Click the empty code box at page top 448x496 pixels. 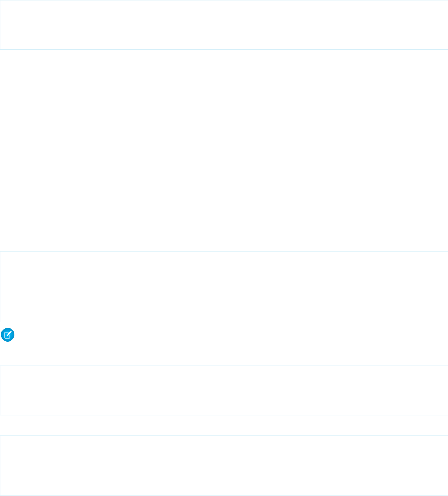[x=224, y=24]
